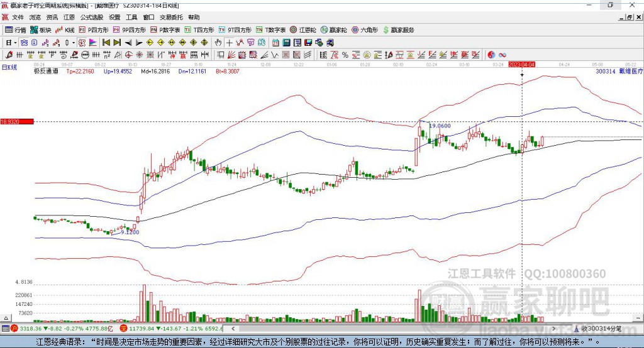Jump to first bar with skip-to-start icon

click(x=106, y=43)
